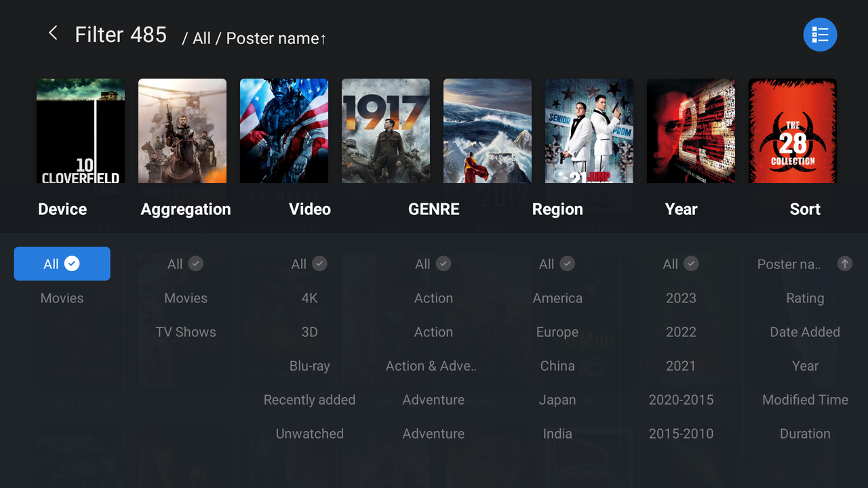868x488 pixels.
Task: Click the Aggregation column header
Action: pos(186,209)
